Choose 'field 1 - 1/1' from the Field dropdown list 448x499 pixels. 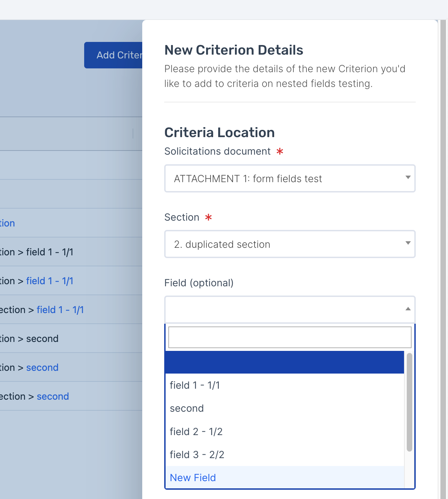(195, 385)
